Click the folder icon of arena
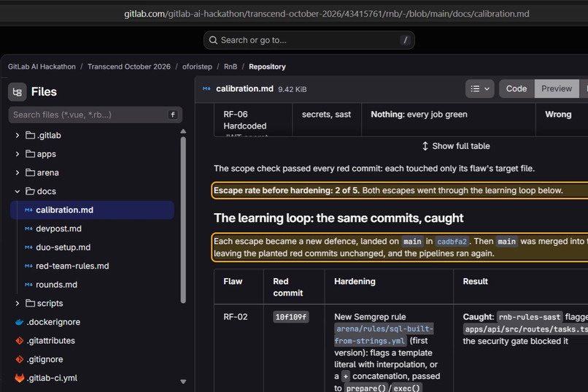The height and width of the screenshot is (392, 588). [x=30, y=172]
